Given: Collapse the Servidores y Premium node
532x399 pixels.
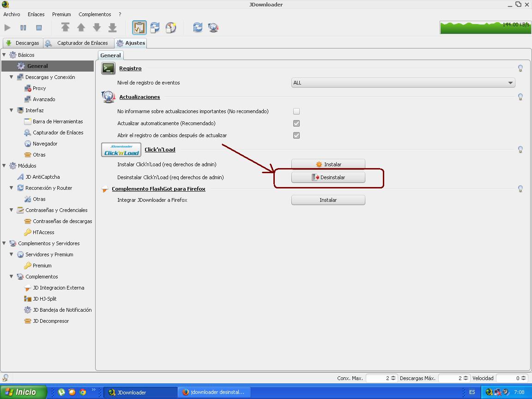Looking at the screenshot, I should pyautogui.click(x=12, y=254).
